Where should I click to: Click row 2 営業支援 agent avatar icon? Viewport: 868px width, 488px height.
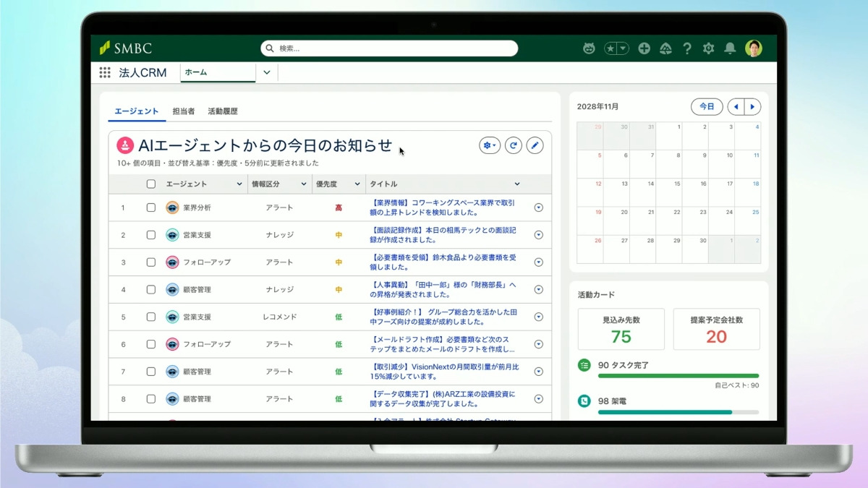[x=172, y=235]
